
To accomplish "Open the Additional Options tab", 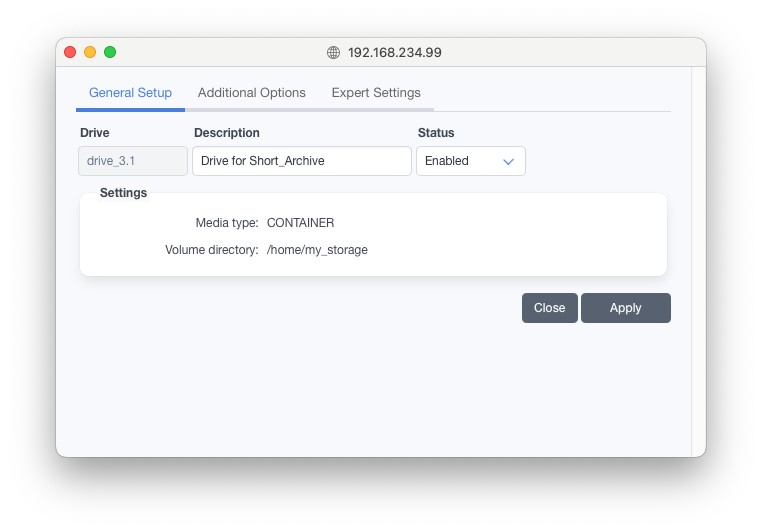I will coord(251,93).
